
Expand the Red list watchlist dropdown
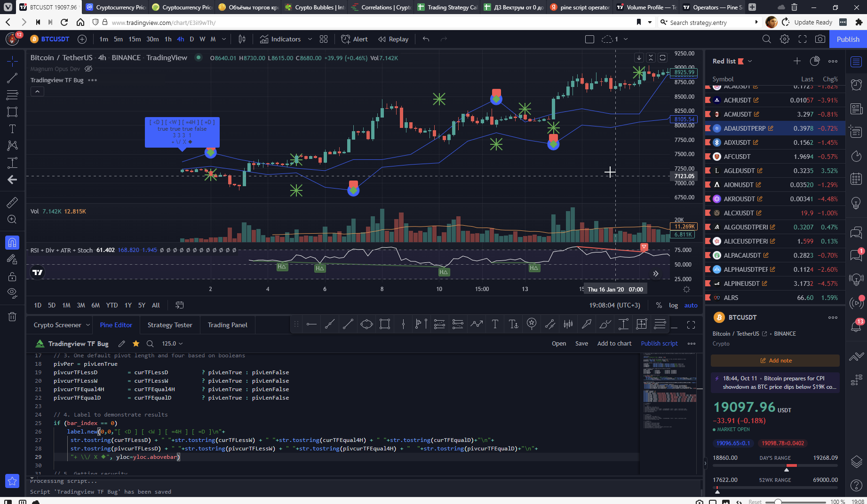pyautogui.click(x=750, y=61)
